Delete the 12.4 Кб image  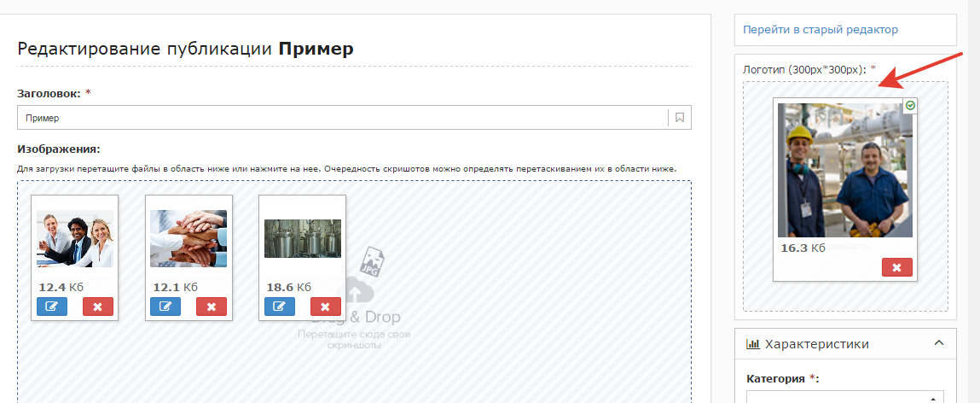tap(98, 307)
